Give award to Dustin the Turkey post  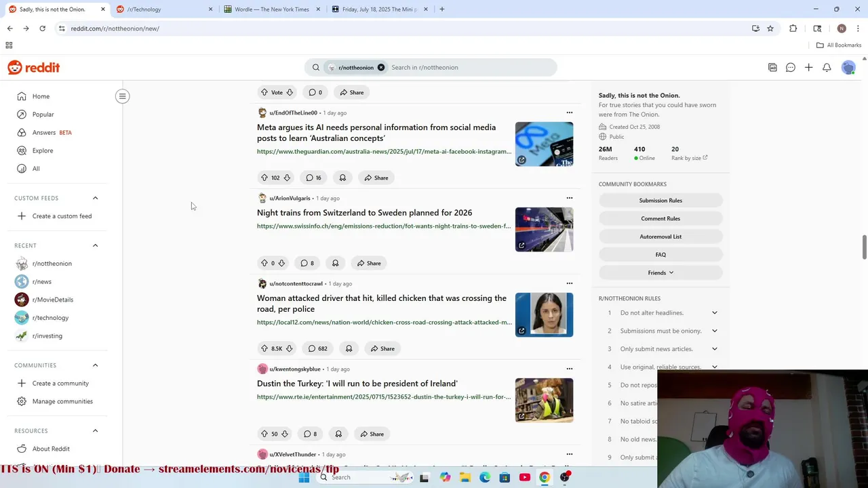(x=338, y=434)
